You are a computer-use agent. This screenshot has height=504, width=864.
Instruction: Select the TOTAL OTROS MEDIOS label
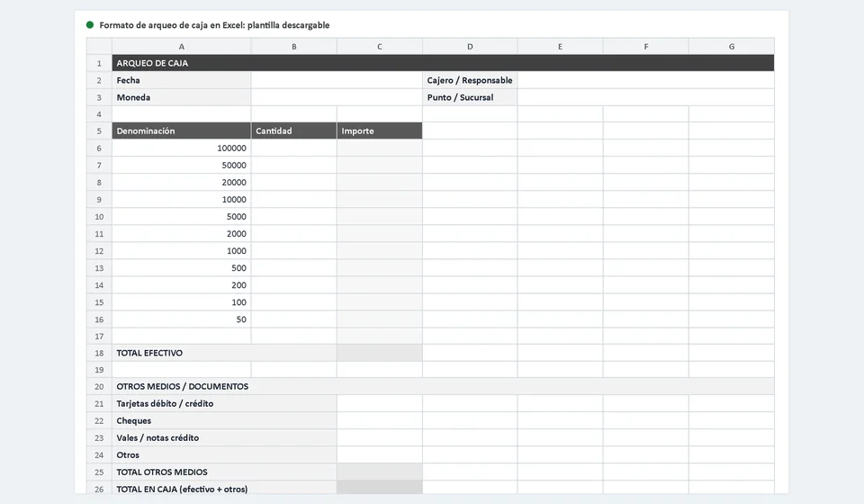point(224,472)
